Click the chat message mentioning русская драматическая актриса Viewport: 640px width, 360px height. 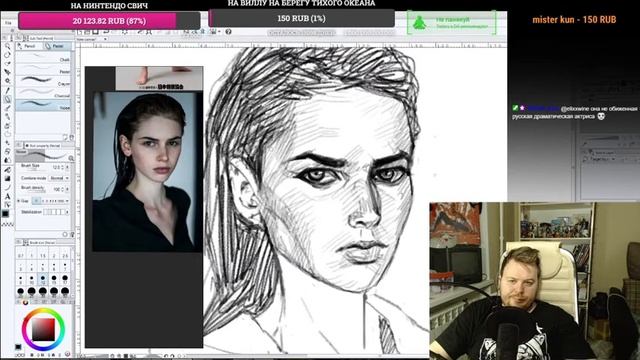[x=575, y=112]
